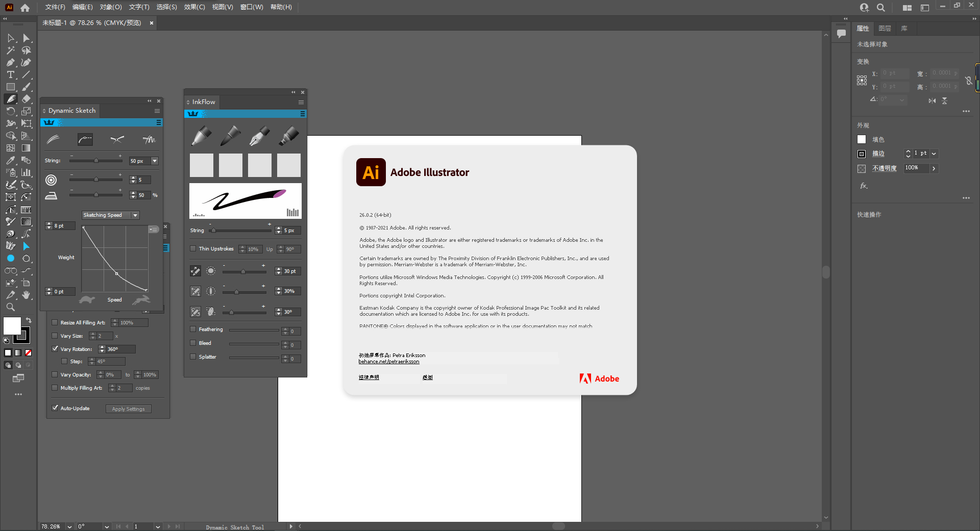Open the comments speech-bubble panel
Screen dimensions: 980x531
pyautogui.click(x=842, y=34)
